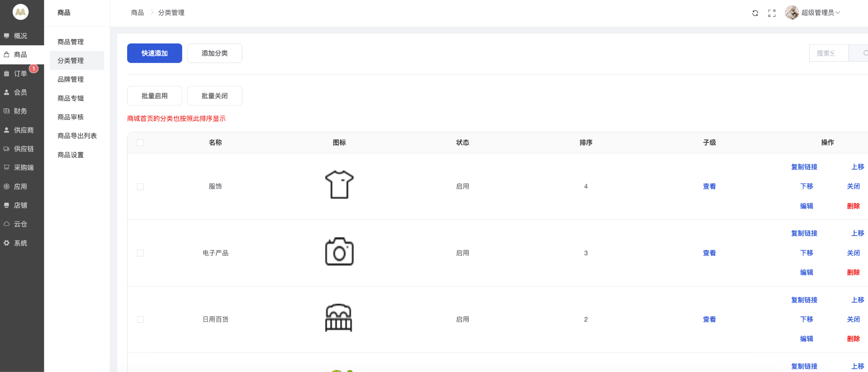Click 删除 for the 电子产品 row
The image size is (868, 372).
[x=853, y=273]
